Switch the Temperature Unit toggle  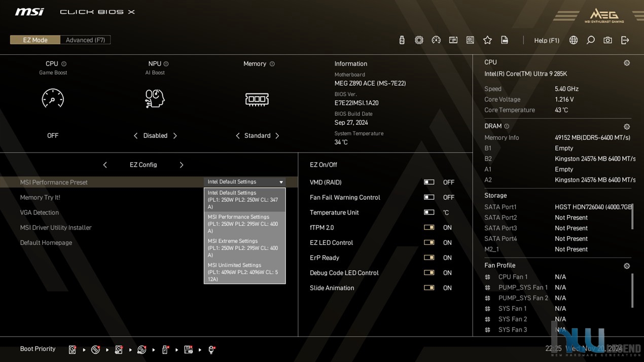pos(429,212)
